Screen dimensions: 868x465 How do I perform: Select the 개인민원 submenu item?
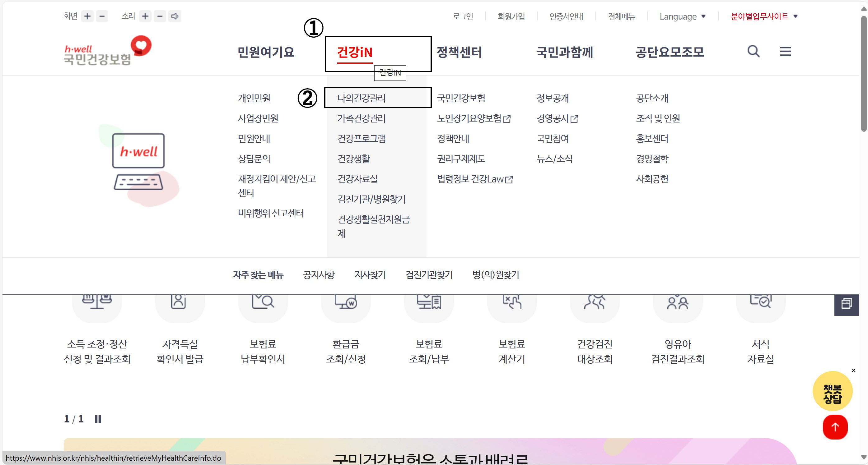tap(254, 98)
